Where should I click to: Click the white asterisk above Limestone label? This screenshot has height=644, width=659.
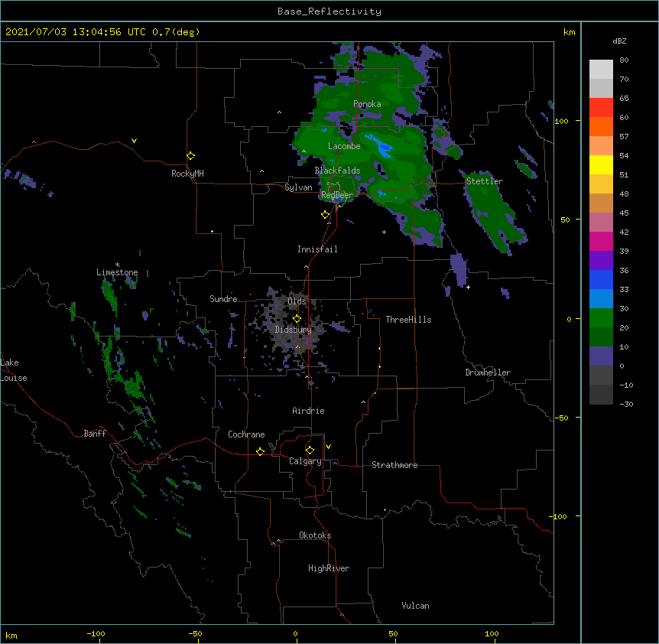[118, 265]
